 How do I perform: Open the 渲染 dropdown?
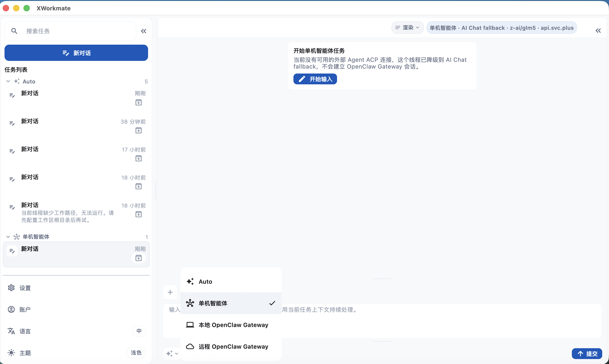click(x=407, y=28)
